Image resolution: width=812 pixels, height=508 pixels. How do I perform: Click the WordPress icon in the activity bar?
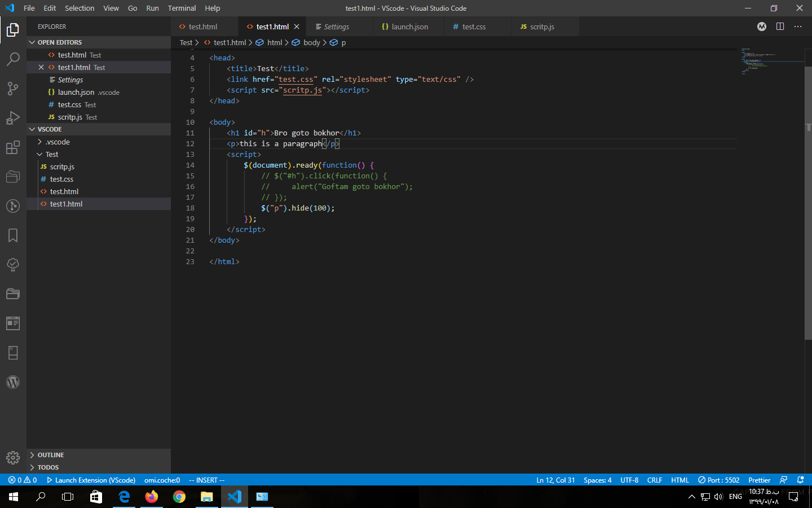13,382
